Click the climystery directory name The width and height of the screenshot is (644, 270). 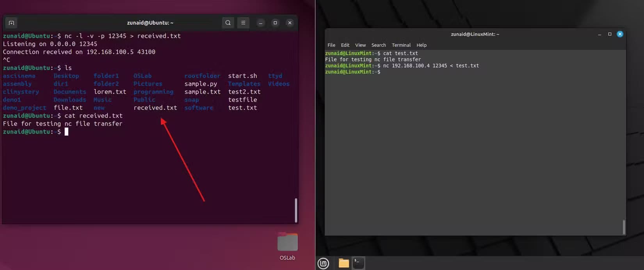pos(21,92)
